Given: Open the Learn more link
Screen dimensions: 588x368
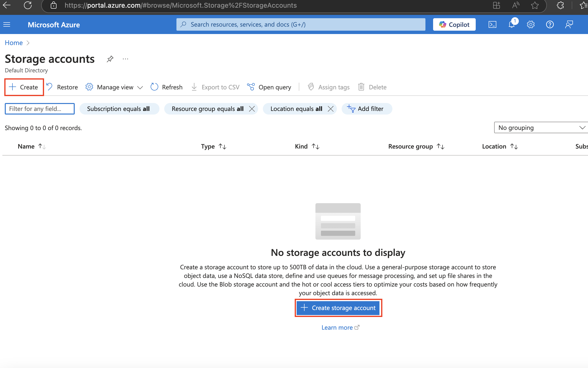Looking at the screenshot, I should 340,328.
